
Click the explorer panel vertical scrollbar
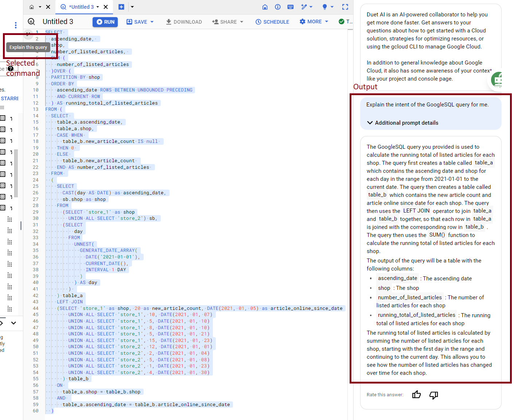click(x=16, y=174)
